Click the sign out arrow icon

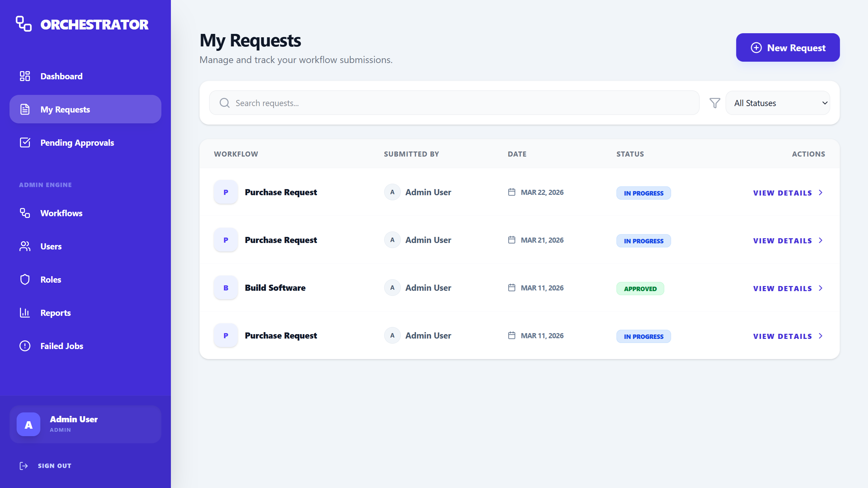coord(23,466)
